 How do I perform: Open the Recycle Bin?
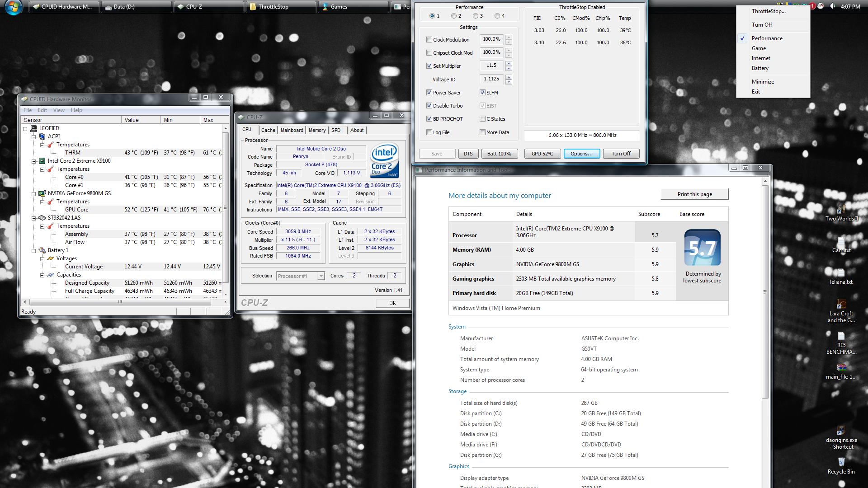(x=841, y=465)
